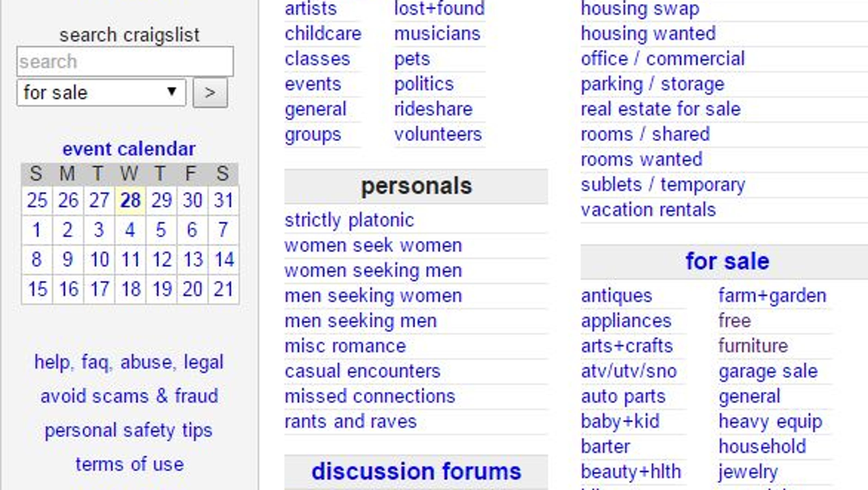This screenshot has width=868, height=490.
Task: Open the event calendar link
Action: (x=129, y=149)
